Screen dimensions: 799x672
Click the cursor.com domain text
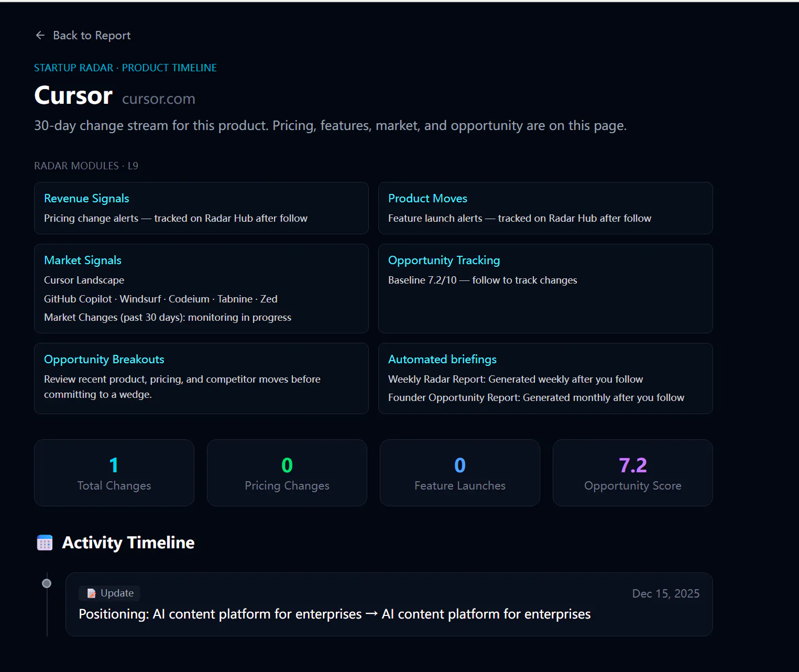159,99
